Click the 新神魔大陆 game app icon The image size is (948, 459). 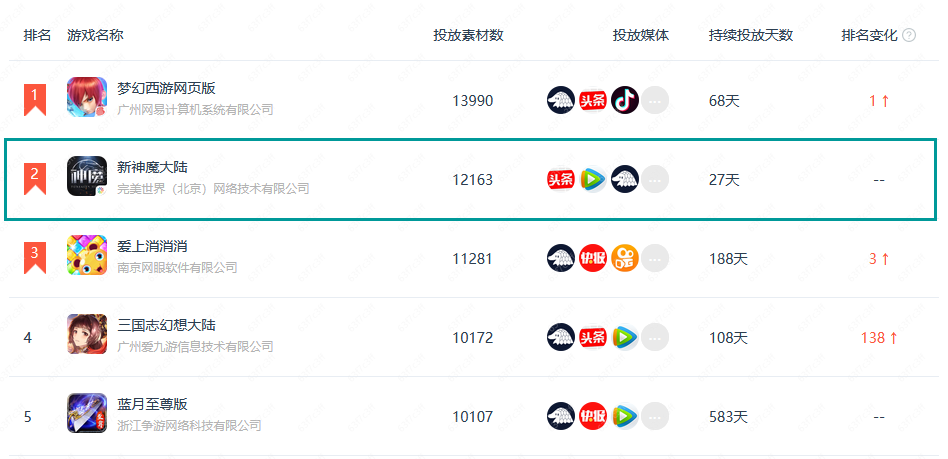click(87, 176)
